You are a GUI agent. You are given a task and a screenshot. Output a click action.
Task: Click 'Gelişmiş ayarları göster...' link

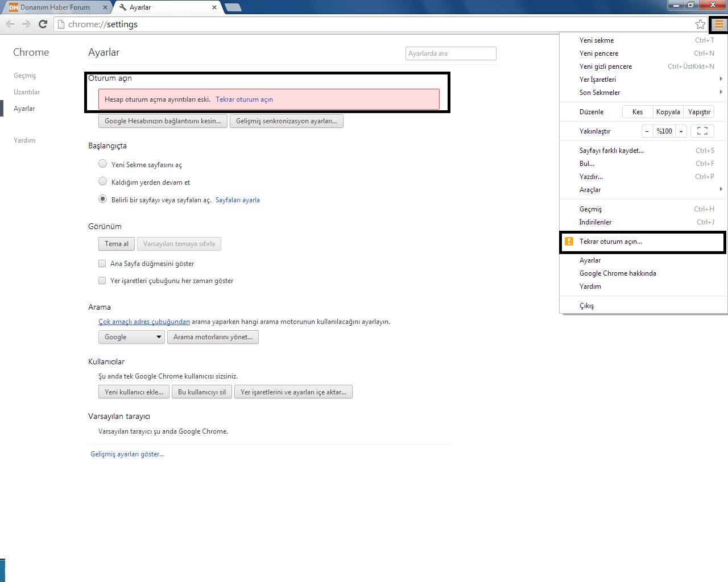point(127,454)
